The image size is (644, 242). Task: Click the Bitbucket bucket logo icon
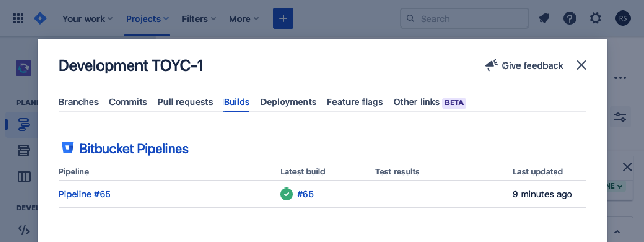(67, 148)
